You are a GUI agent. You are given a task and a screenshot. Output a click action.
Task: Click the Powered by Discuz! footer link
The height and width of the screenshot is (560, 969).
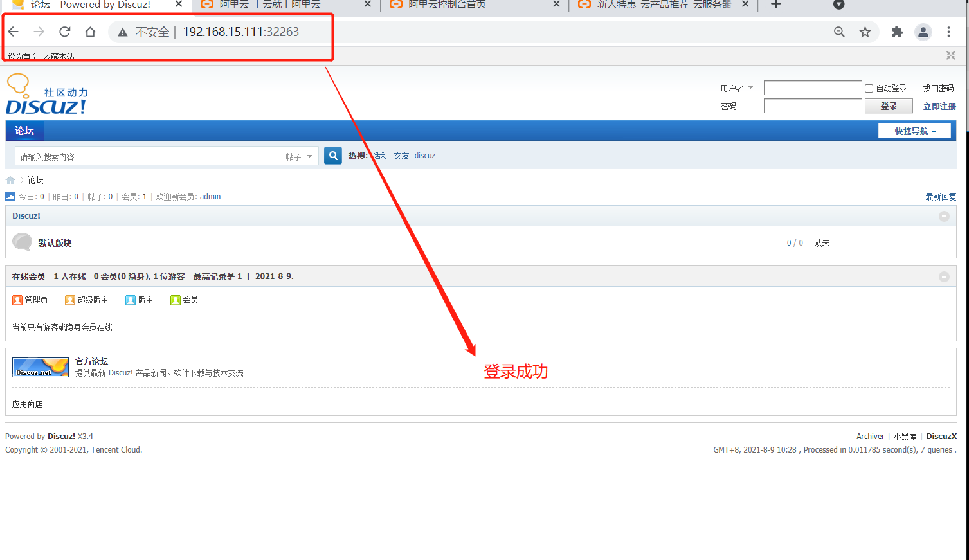click(61, 436)
